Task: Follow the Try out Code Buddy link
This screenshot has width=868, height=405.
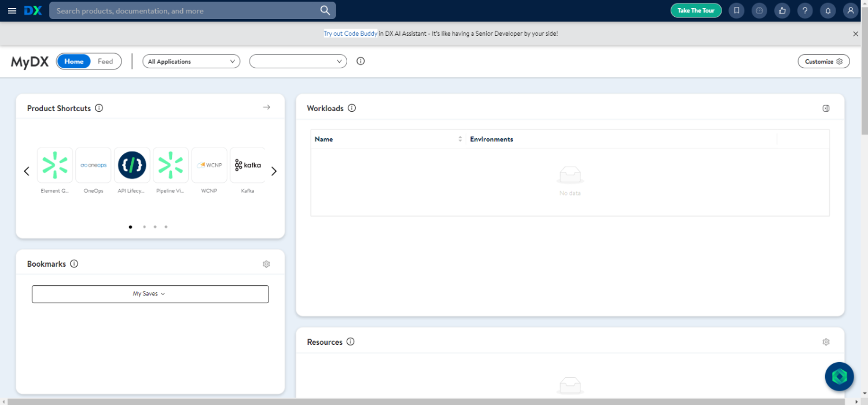Action: tap(350, 34)
